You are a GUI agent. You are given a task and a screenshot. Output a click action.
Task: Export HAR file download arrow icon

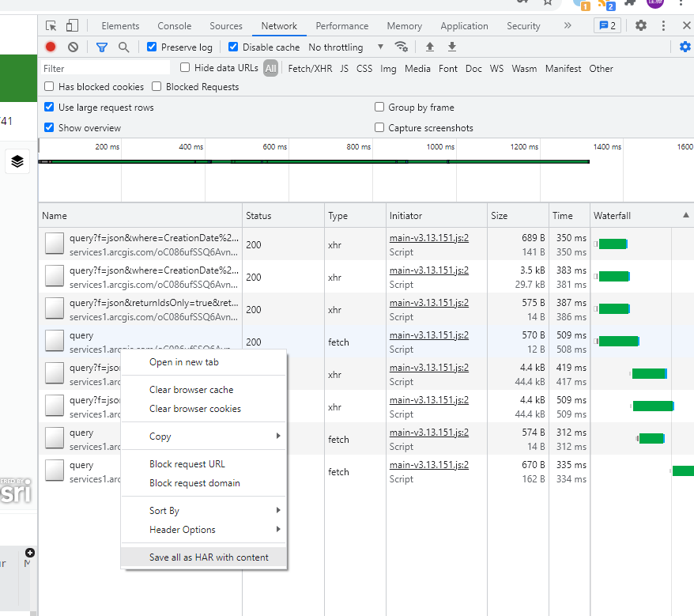tap(452, 47)
